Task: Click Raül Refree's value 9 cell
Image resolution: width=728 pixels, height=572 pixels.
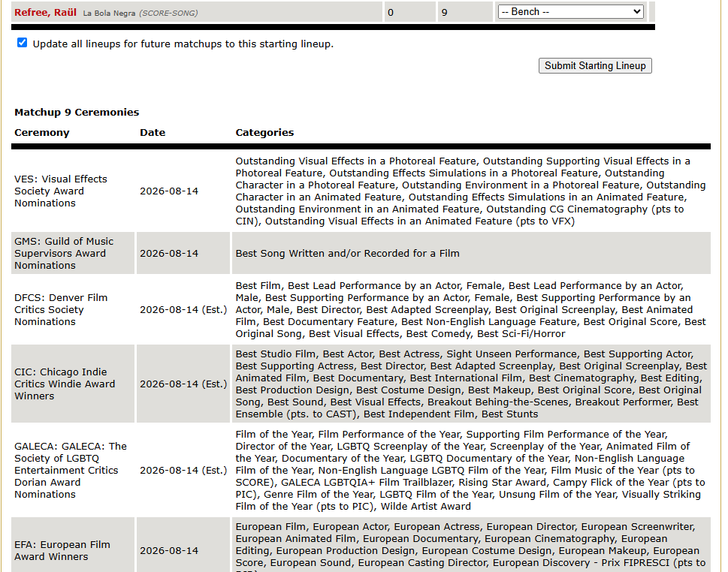Action: point(465,13)
